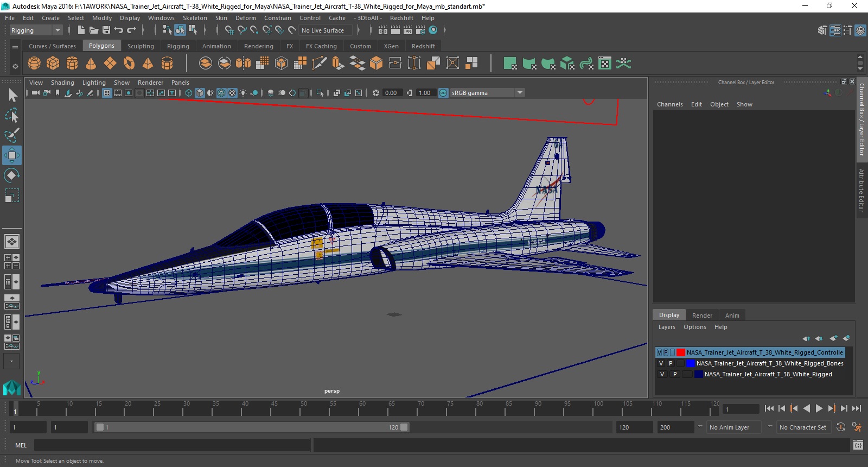This screenshot has width=868, height=467.
Task: Activate the Rotate tool
Action: click(12, 175)
